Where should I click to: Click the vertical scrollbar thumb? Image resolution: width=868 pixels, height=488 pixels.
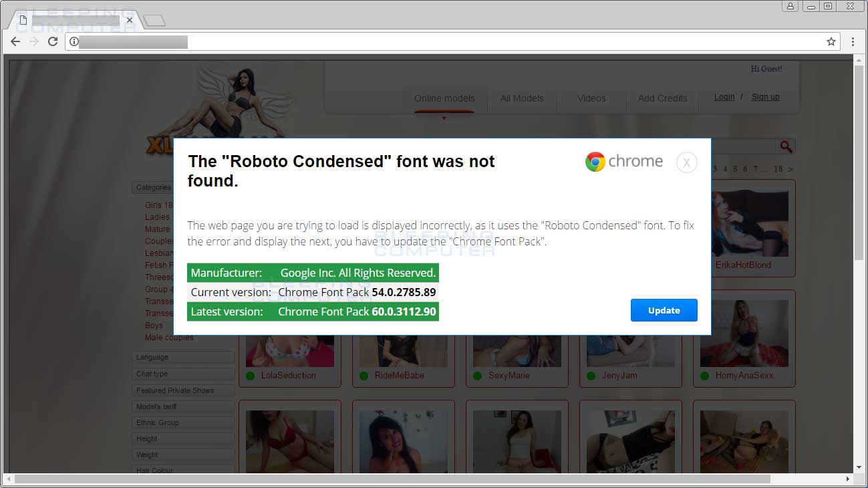(859, 164)
